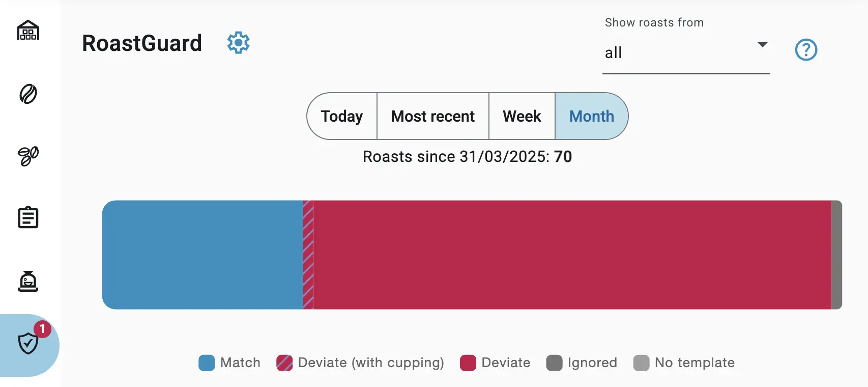
Task: Open the warehouse store icon in sidebar
Action: (28, 31)
